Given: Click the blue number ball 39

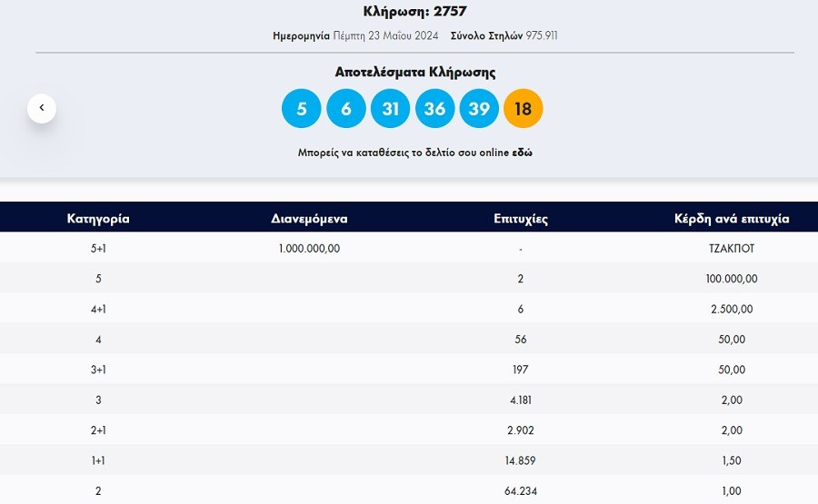Looking at the screenshot, I should (479, 108).
